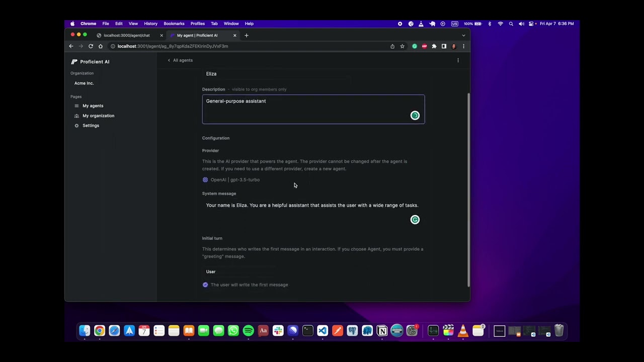644x362 pixels.
Task: Open the Profiles menu
Action: (198, 24)
